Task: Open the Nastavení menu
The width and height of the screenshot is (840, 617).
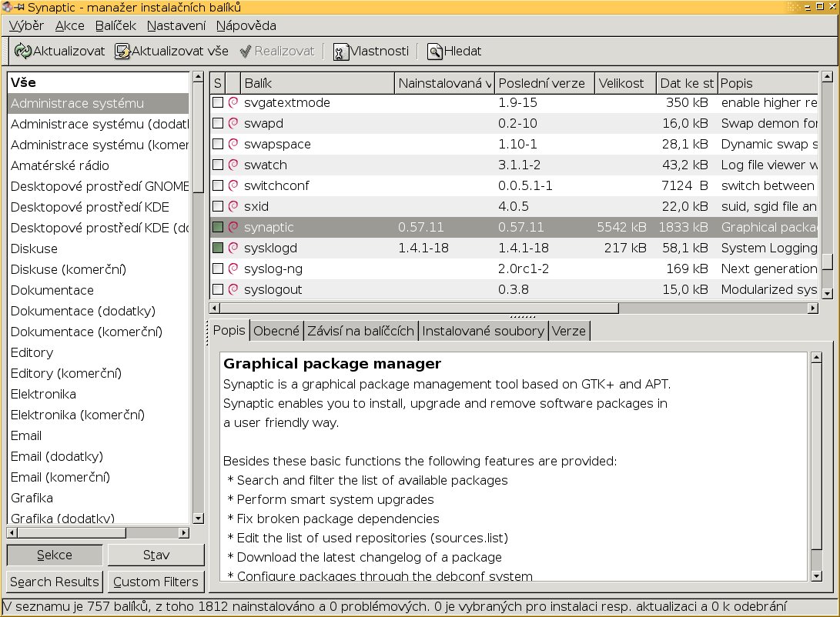Action: (176, 25)
